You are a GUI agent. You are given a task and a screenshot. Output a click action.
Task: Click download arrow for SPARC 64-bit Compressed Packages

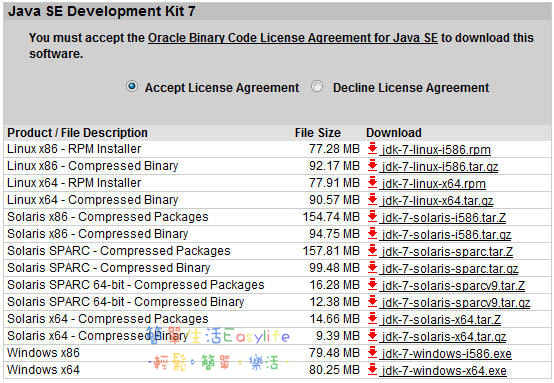click(x=372, y=284)
